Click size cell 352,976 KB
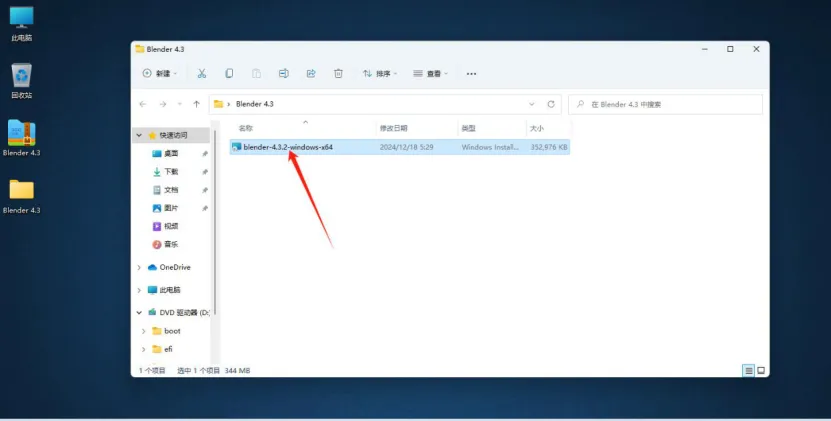The image size is (831, 421). pos(549,147)
